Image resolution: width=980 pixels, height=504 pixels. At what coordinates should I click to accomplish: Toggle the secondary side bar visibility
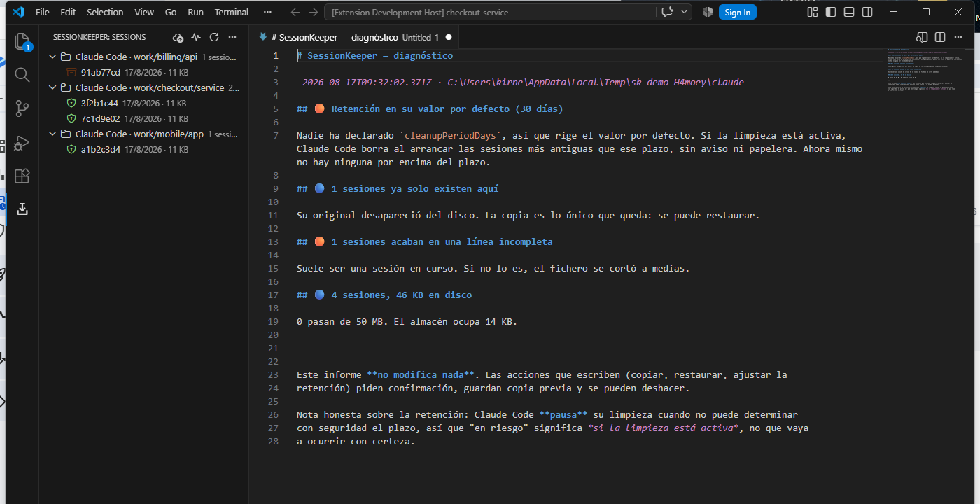pyautogui.click(x=867, y=12)
